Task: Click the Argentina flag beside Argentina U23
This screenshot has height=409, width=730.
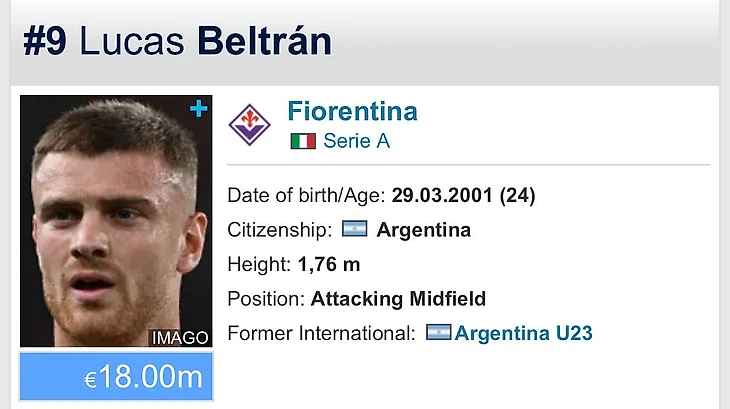Action: coord(438,333)
